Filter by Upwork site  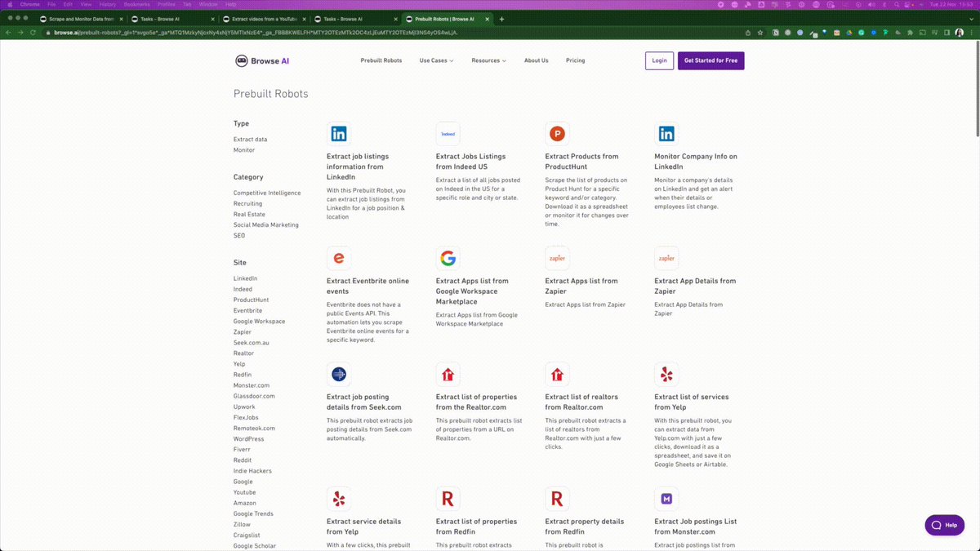(x=244, y=407)
